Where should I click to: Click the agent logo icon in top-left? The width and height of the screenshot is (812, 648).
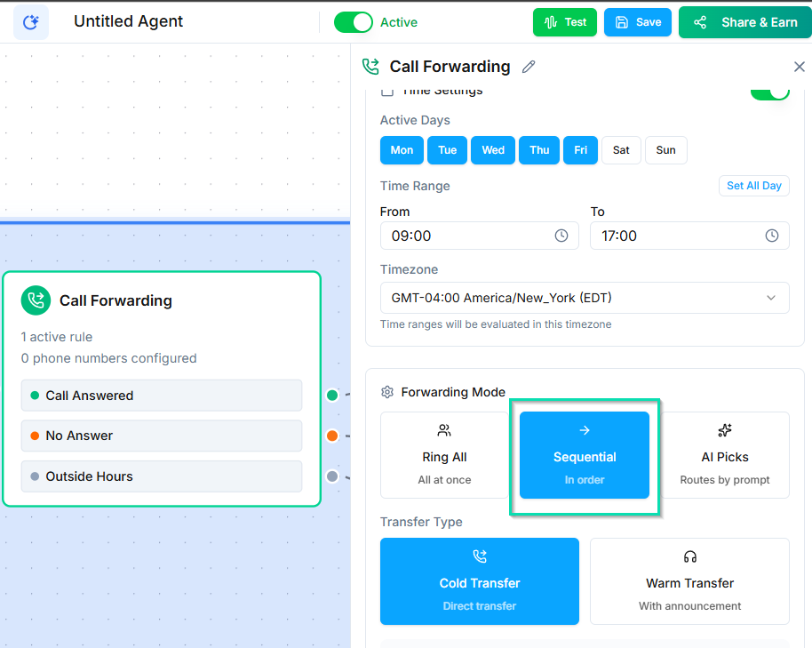(x=31, y=22)
